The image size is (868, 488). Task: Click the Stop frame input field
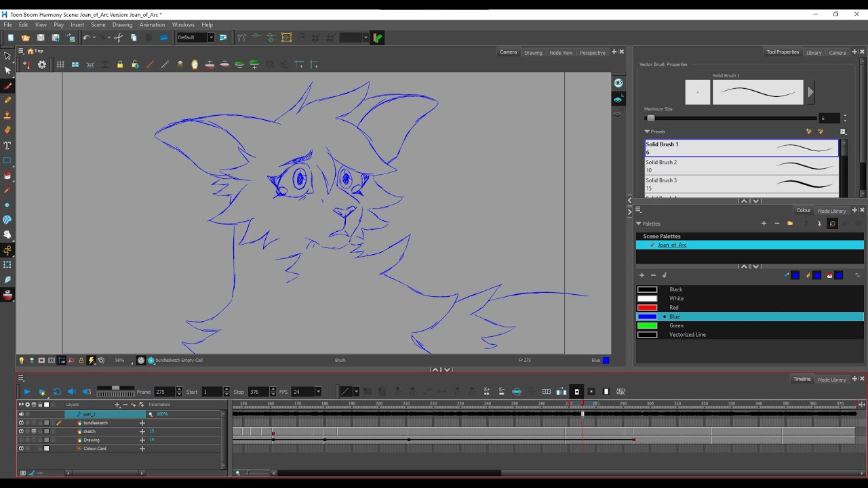(257, 392)
